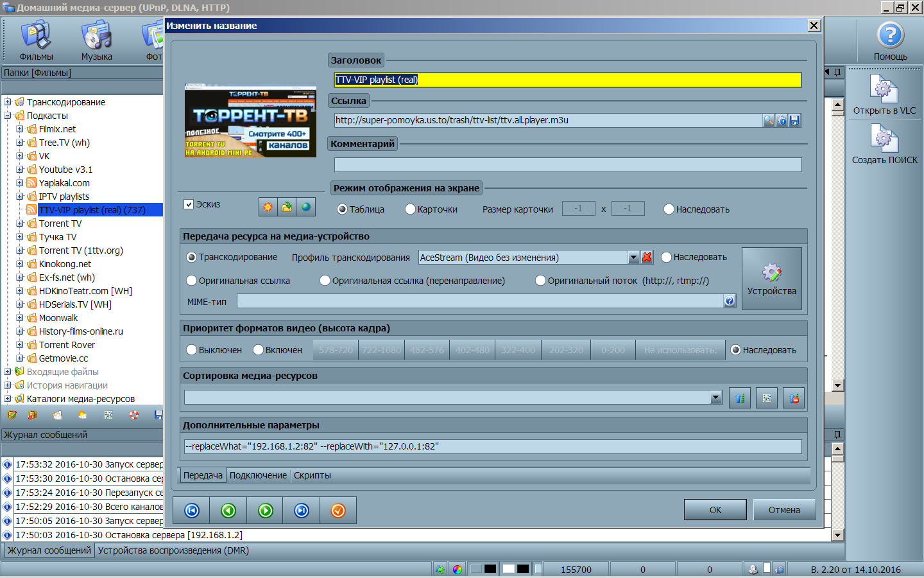Select Оригинальная ссылка radio option
Viewport: 924px width, 578px height.
click(x=191, y=281)
